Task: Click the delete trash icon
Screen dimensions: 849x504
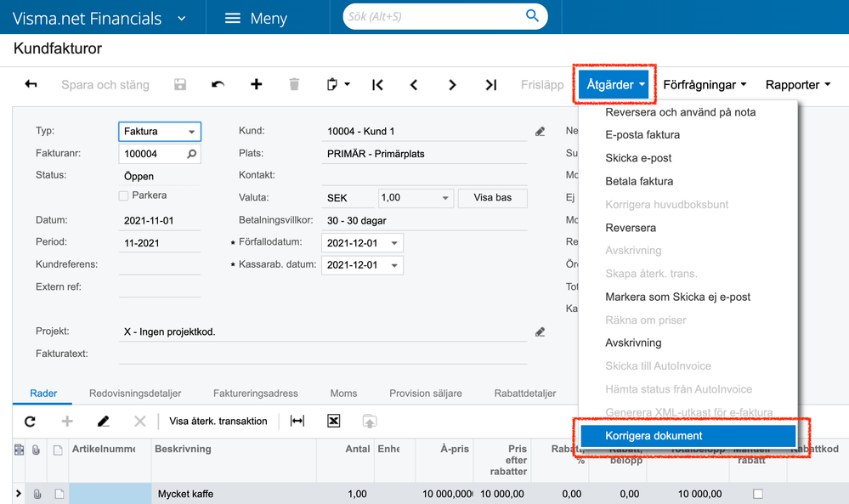Action: 294,84
